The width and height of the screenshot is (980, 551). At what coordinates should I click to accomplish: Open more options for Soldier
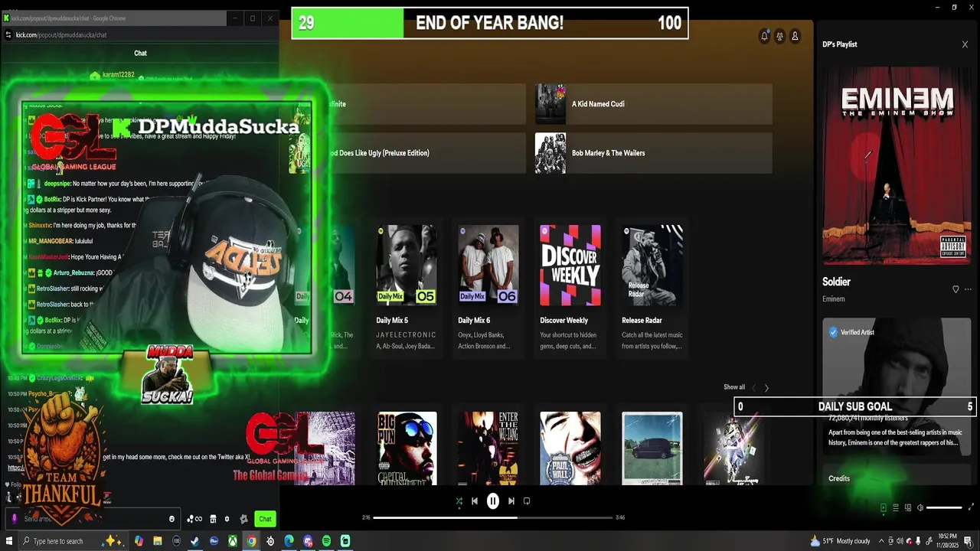(x=968, y=289)
